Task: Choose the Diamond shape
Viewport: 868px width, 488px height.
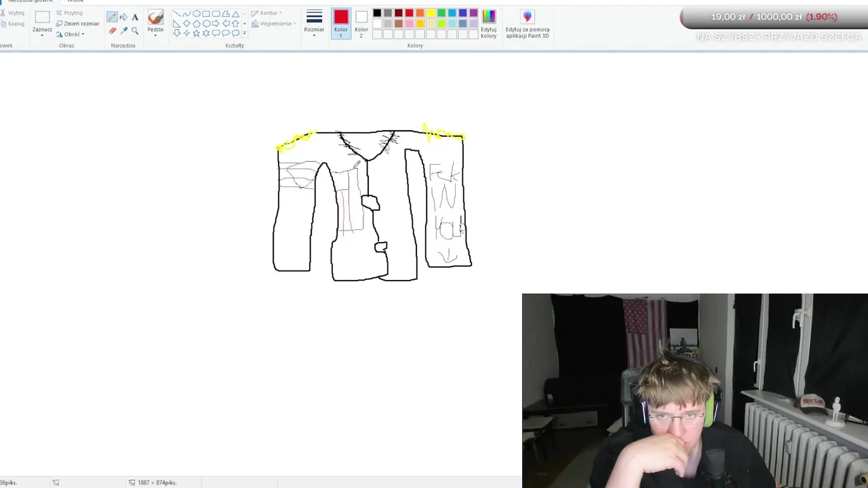Action: coord(186,24)
